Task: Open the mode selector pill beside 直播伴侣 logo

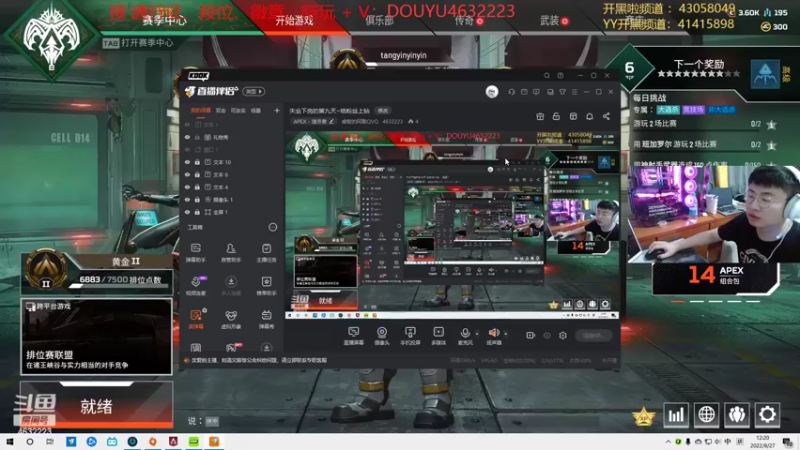Action: tap(254, 92)
